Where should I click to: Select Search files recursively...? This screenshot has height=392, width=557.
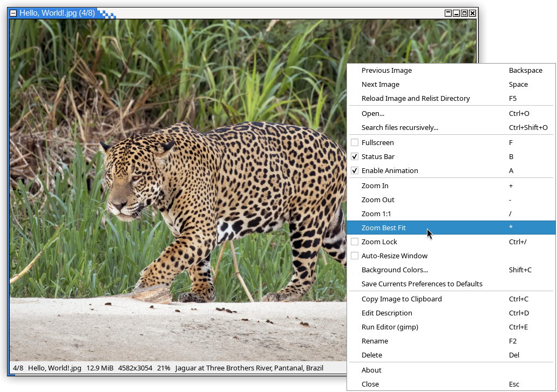coord(451,127)
